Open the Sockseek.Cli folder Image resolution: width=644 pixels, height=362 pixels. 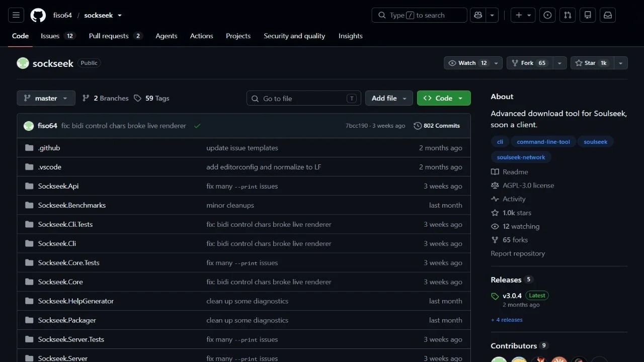(57, 243)
